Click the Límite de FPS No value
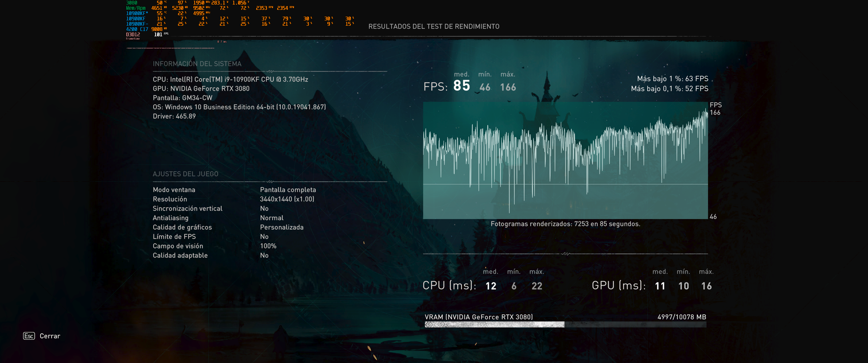This screenshot has width=868, height=363. coord(264,237)
